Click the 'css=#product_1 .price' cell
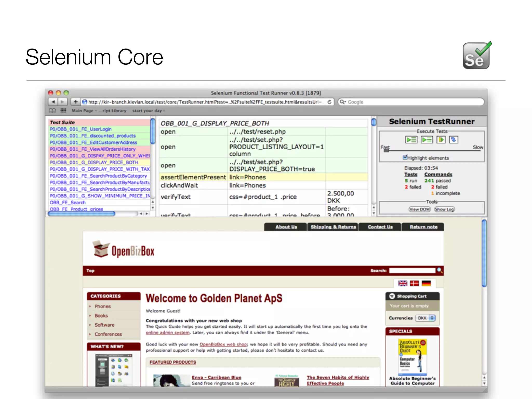The height and width of the screenshot is (399, 532). click(x=276, y=197)
